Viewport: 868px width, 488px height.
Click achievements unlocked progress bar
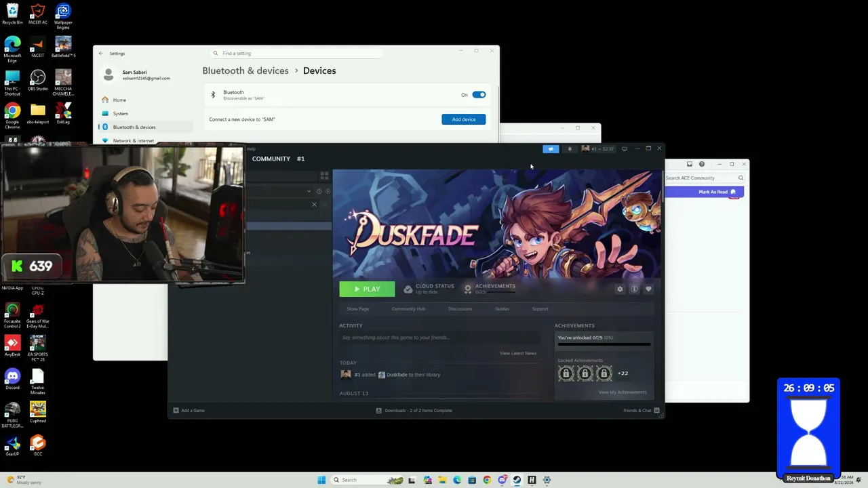click(x=604, y=344)
